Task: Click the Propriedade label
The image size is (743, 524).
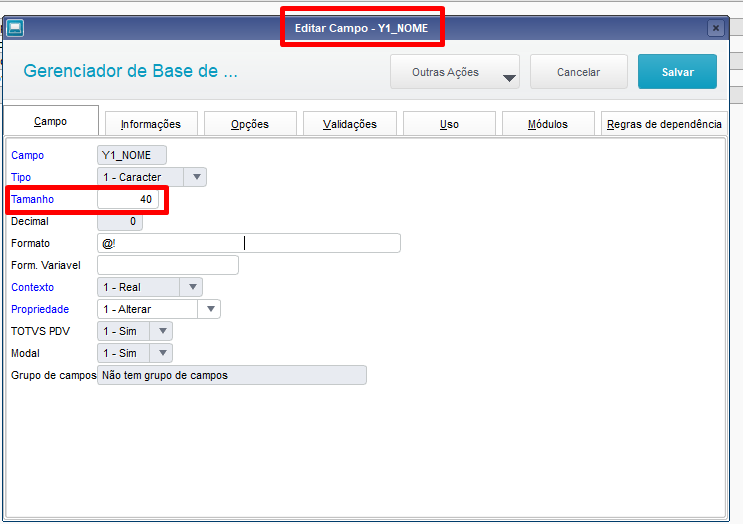Action: point(40,309)
